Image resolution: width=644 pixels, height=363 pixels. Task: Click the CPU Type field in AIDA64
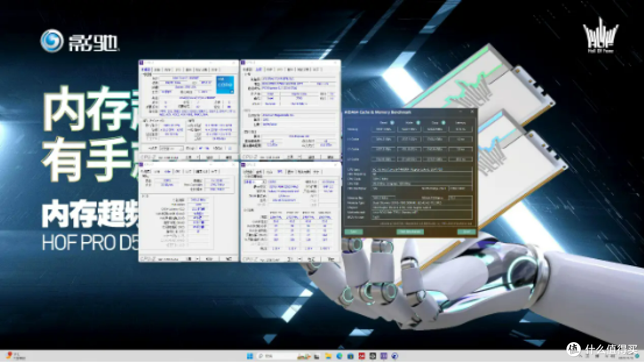coord(422,169)
